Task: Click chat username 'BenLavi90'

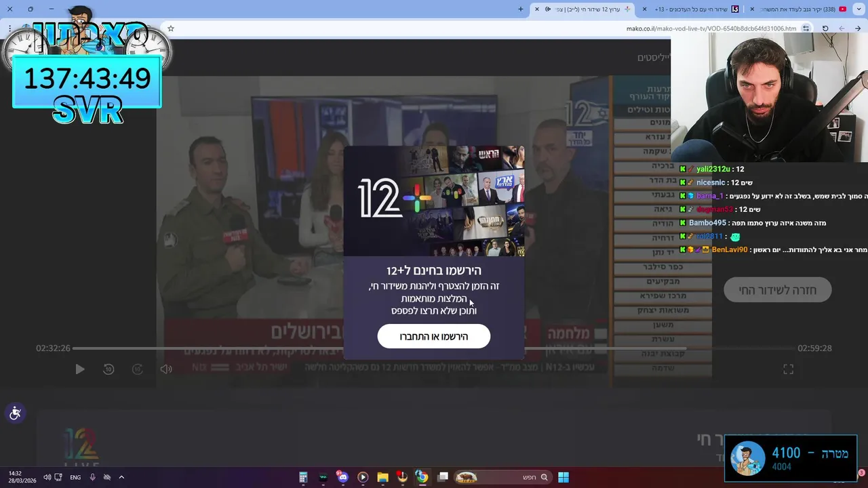Action: pyautogui.click(x=730, y=250)
